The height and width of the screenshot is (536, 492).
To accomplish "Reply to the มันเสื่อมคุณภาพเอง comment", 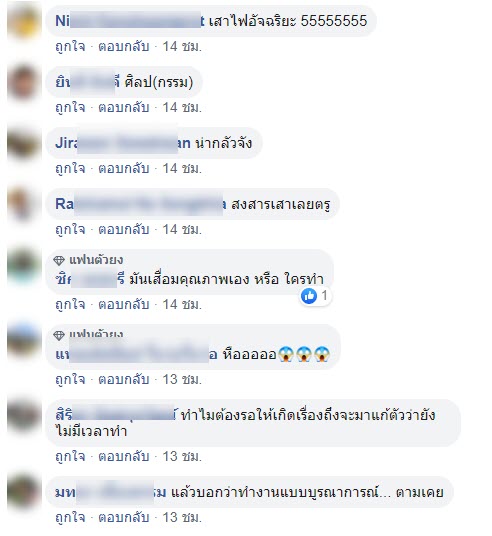I will (x=124, y=304).
